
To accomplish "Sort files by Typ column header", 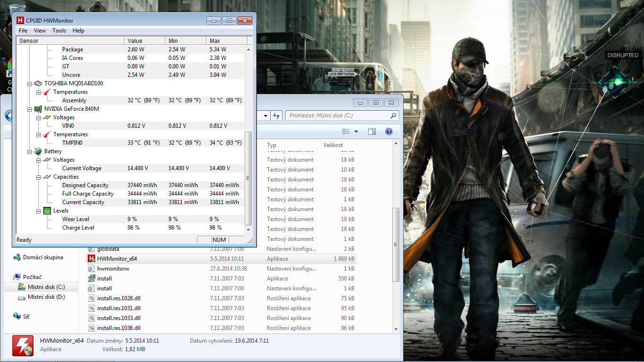I will tap(292, 145).
